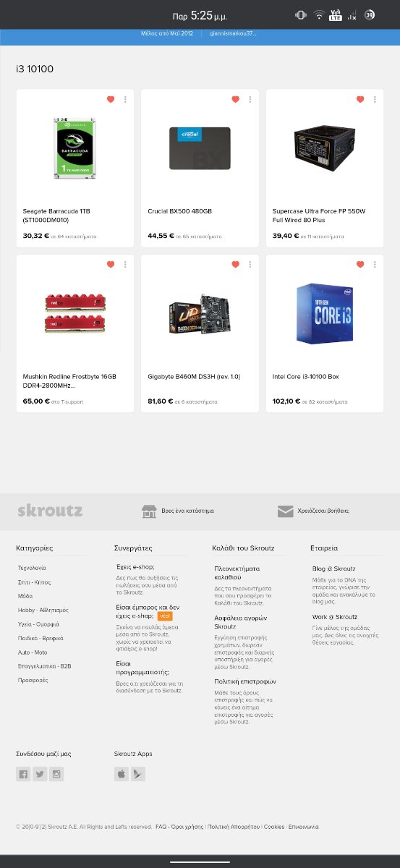Open three-dot menu on Gigabyte B460M card
400x868 pixels.
click(250, 265)
